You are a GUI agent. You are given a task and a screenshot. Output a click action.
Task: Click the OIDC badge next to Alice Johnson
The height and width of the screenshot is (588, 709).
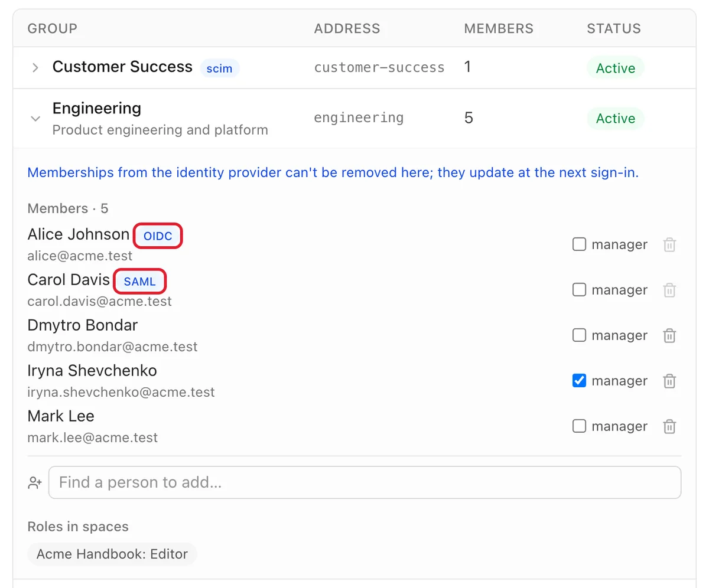pyautogui.click(x=158, y=236)
